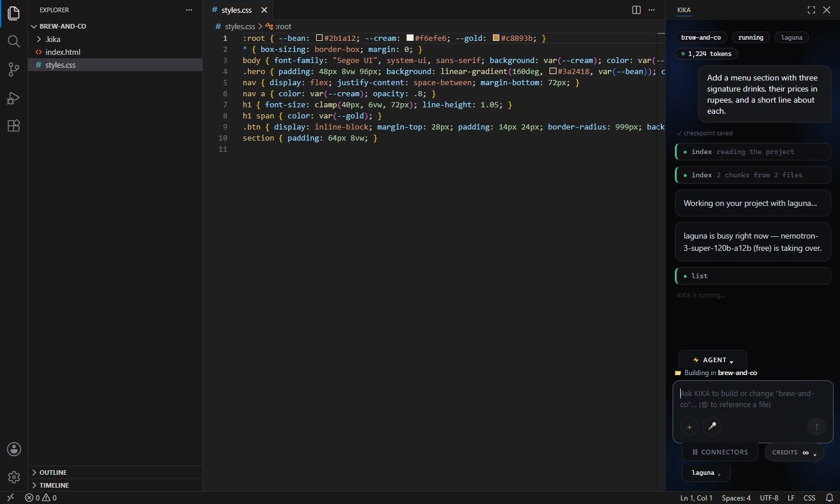Expand the TIMELINE section
The height and width of the screenshot is (504, 840).
(x=116, y=485)
